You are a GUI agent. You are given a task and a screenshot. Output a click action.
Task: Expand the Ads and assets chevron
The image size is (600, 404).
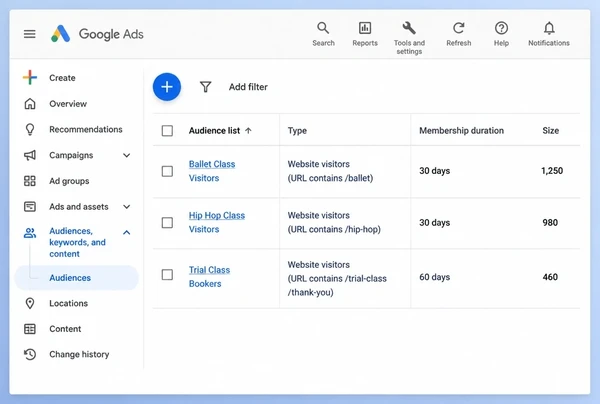127,207
